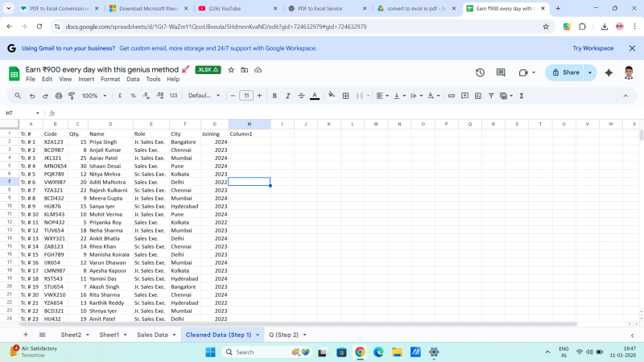Open the comments icon

[501, 72]
